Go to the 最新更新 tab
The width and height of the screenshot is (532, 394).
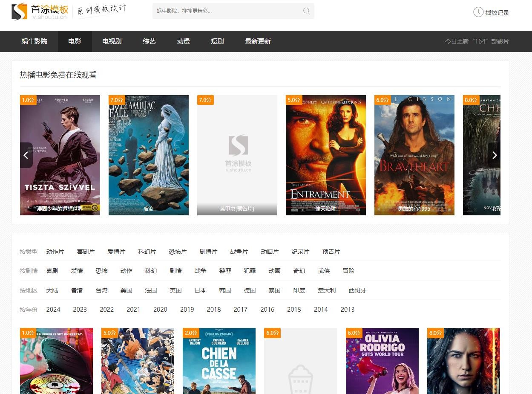pos(258,41)
